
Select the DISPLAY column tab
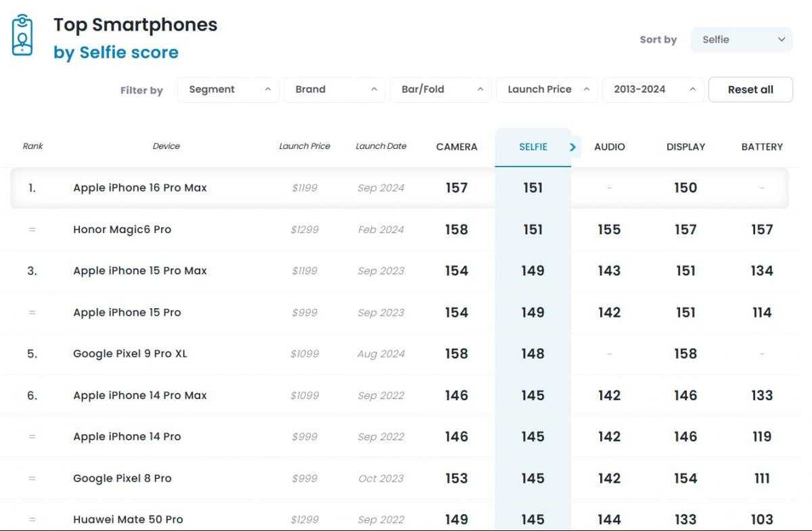pyautogui.click(x=685, y=146)
